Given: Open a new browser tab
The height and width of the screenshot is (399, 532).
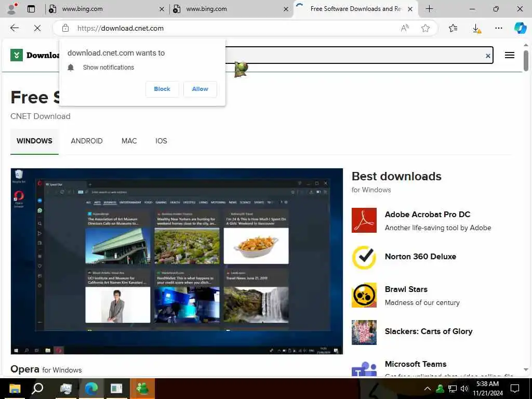Looking at the screenshot, I should (x=429, y=9).
